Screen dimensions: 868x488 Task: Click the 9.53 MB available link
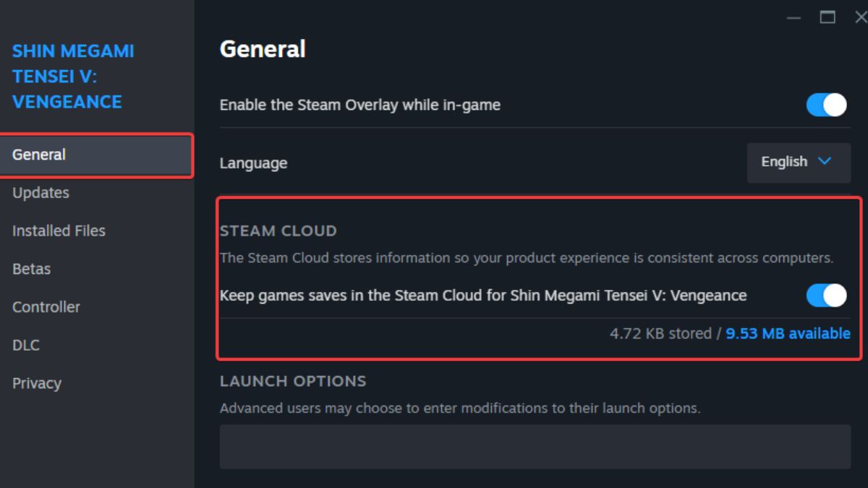(x=788, y=333)
